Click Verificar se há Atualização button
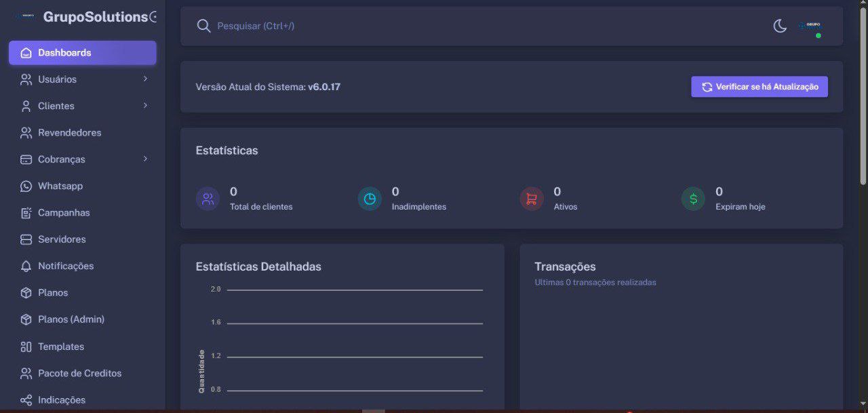Screen dimensions: 868x413 [759, 87]
